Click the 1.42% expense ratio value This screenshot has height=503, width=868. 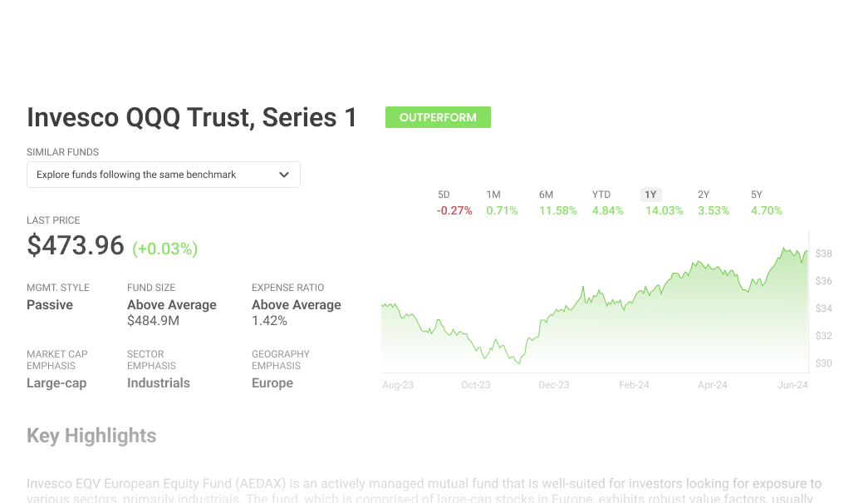point(269,321)
